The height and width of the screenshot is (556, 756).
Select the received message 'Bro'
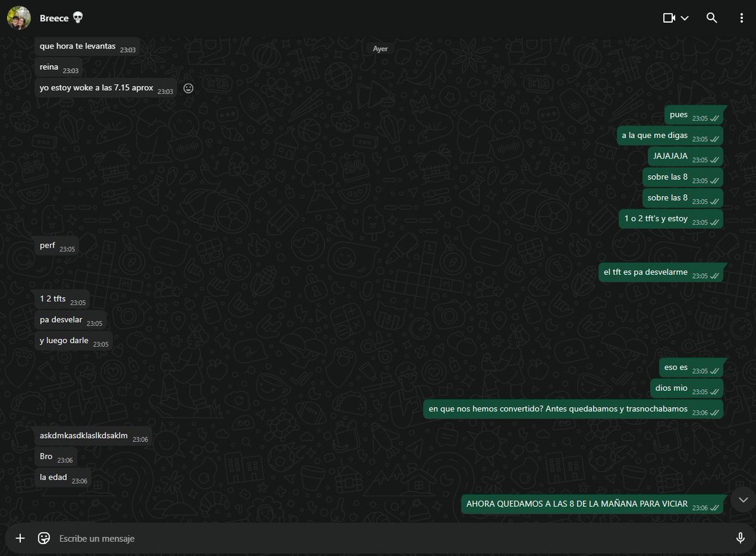(x=56, y=457)
